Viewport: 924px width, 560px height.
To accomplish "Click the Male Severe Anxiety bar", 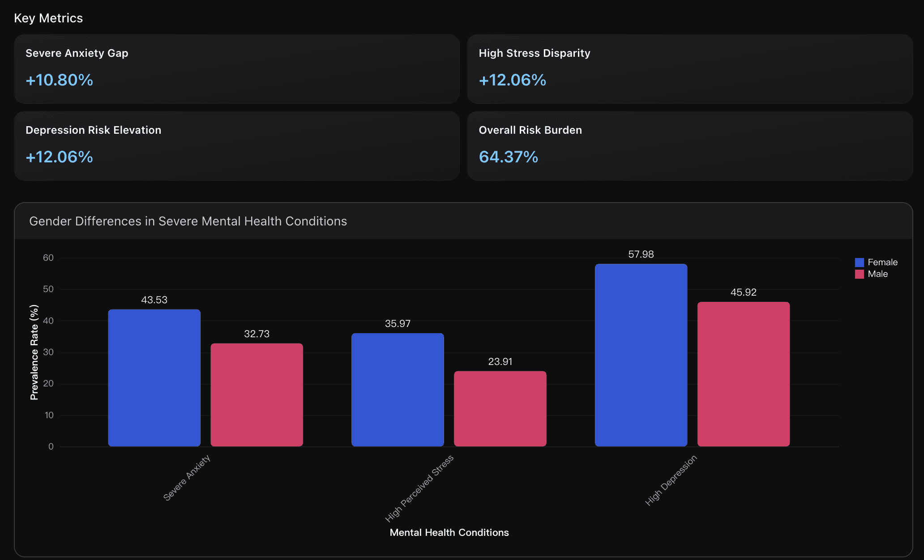I will click(x=257, y=395).
